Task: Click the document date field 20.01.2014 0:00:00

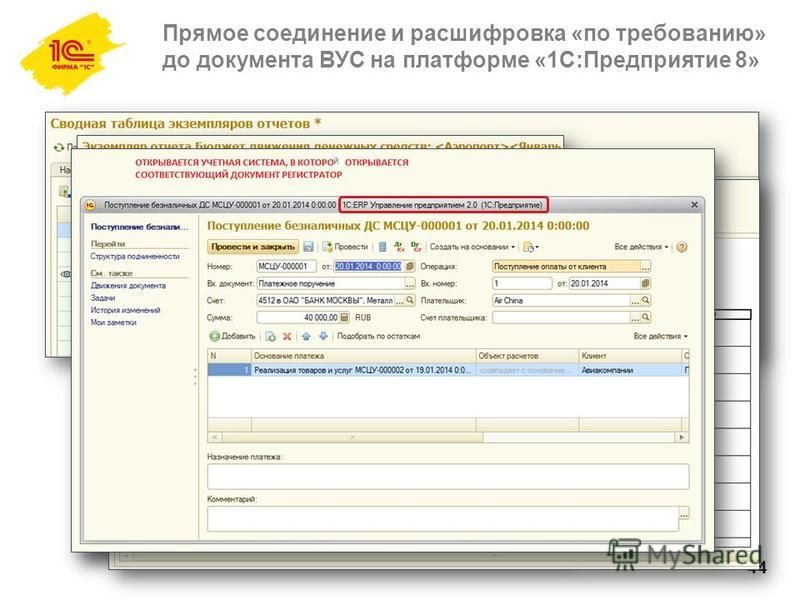Action: [x=369, y=266]
